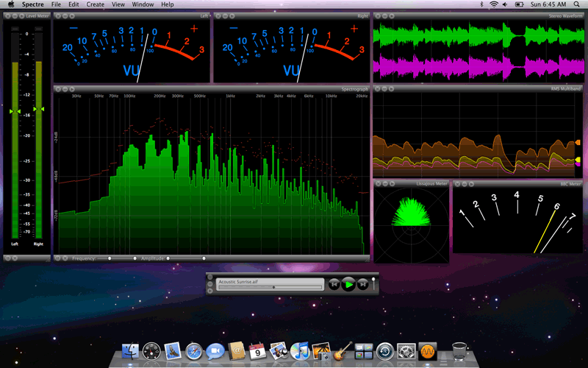
Task: Click the green waveform in Stereo Waveform
Action: pyautogui.click(x=479, y=35)
